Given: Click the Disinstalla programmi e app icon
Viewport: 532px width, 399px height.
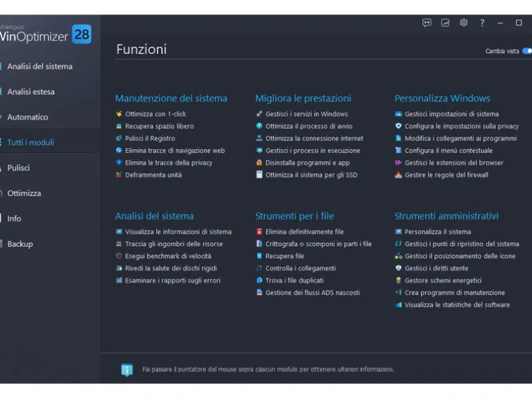Looking at the screenshot, I should click(x=259, y=163).
